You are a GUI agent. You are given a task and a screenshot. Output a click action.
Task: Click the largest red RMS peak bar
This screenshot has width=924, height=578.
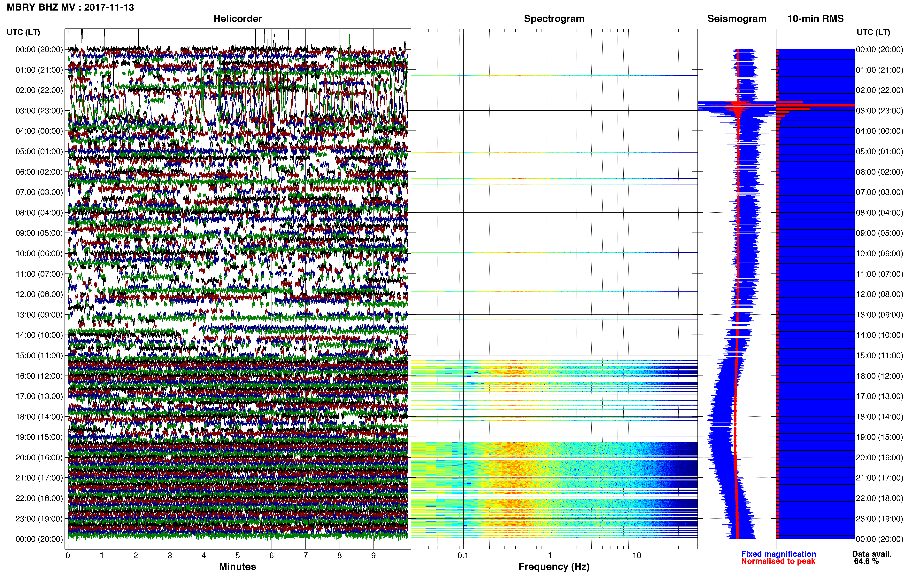point(816,105)
